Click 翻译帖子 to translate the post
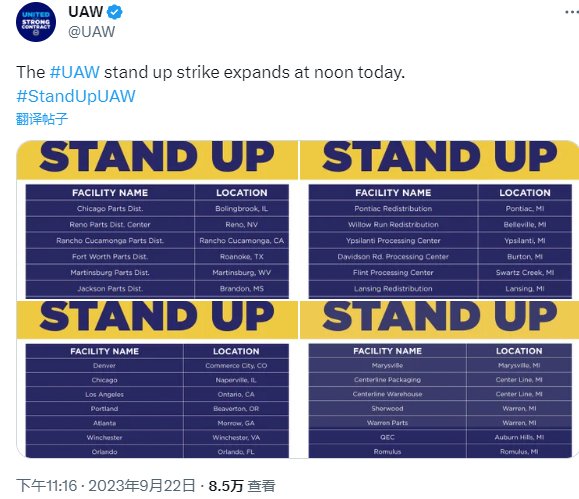579x499 pixels. tap(42, 119)
